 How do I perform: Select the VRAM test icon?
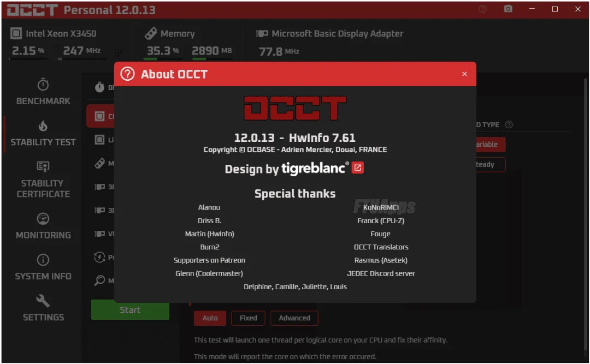pos(99,234)
